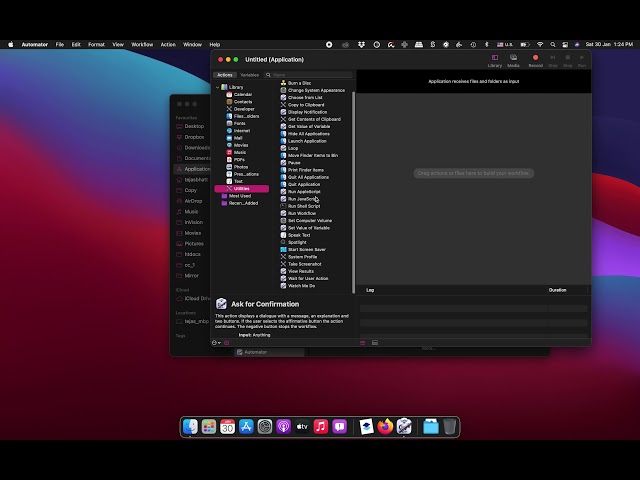Viewport: 640px width, 480px height.
Task: Select the Presentations library category
Action: 246,174
